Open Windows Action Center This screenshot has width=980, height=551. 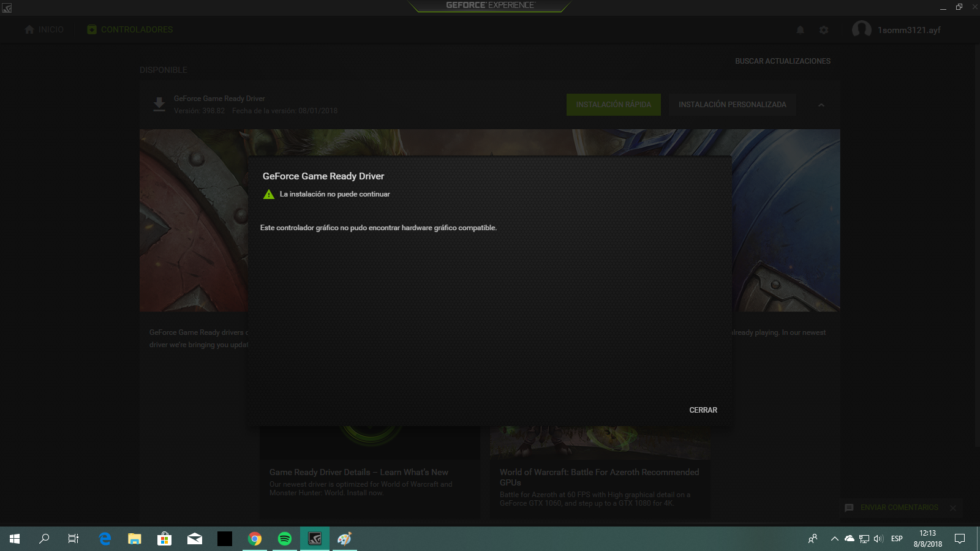960,539
